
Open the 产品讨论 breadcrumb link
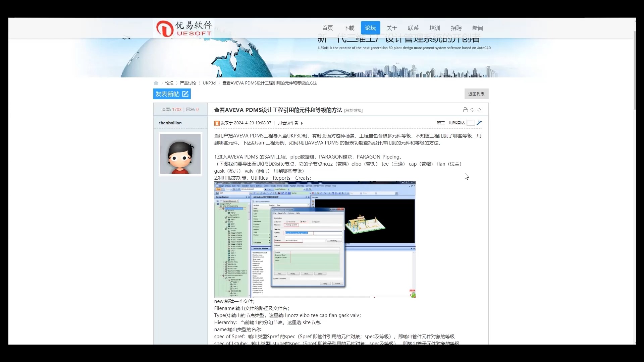[187, 83]
